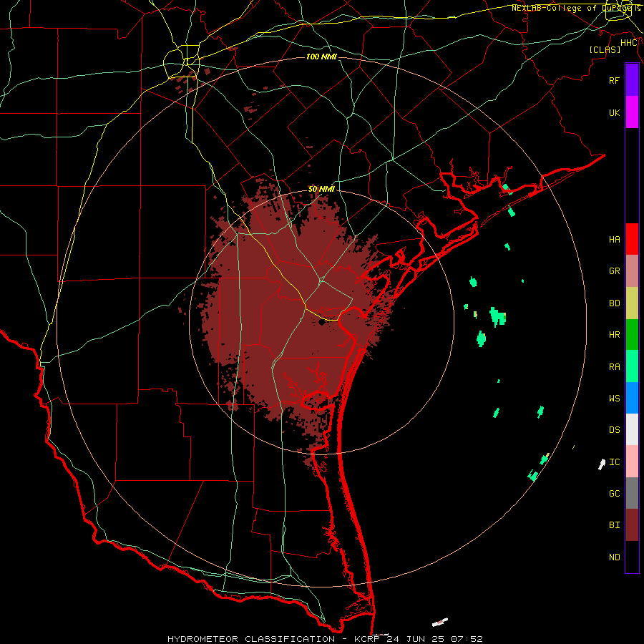Select the WS blue legend swatch

632,398
